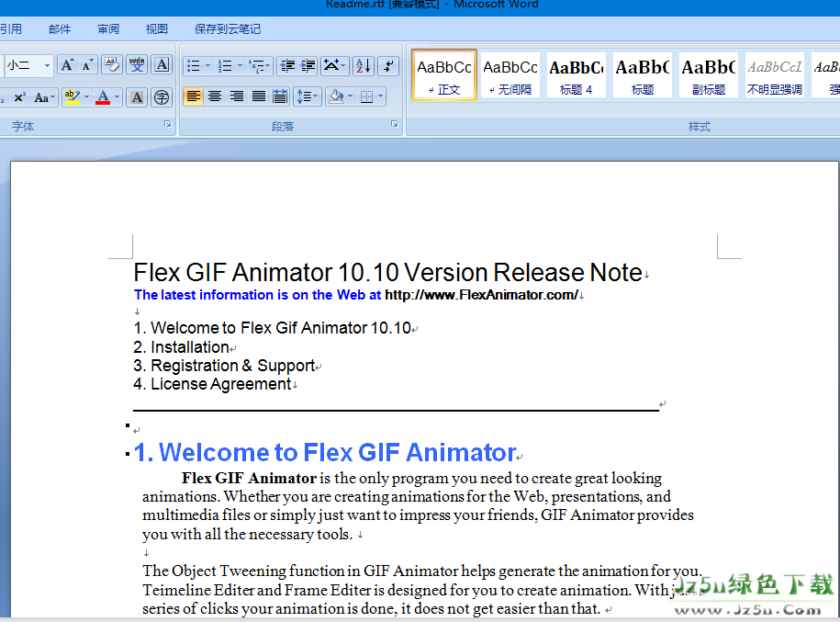Apply distributed alignment to the paragraph

click(x=280, y=96)
